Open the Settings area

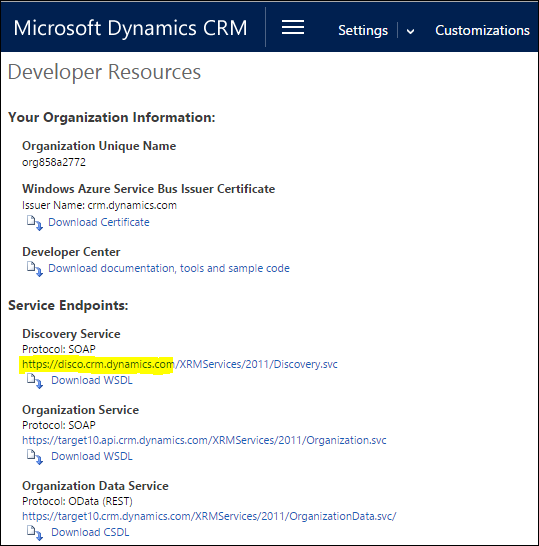coord(363,31)
